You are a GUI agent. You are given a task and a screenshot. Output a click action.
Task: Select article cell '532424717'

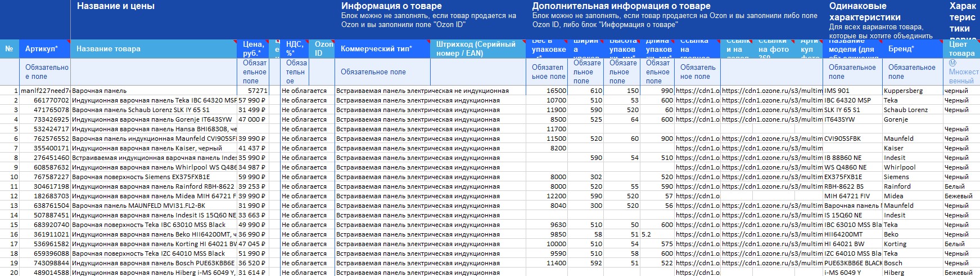click(x=45, y=129)
